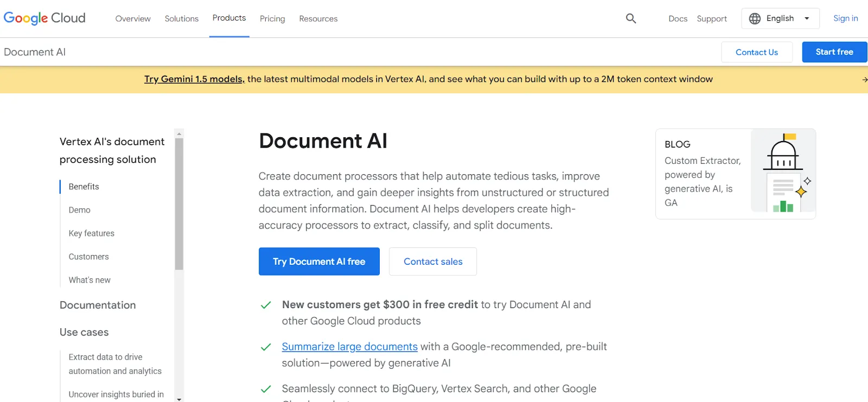Image resolution: width=868 pixels, height=402 pixels.
Task: Open the Solutions nav item
Action: [x=182, y=18]
